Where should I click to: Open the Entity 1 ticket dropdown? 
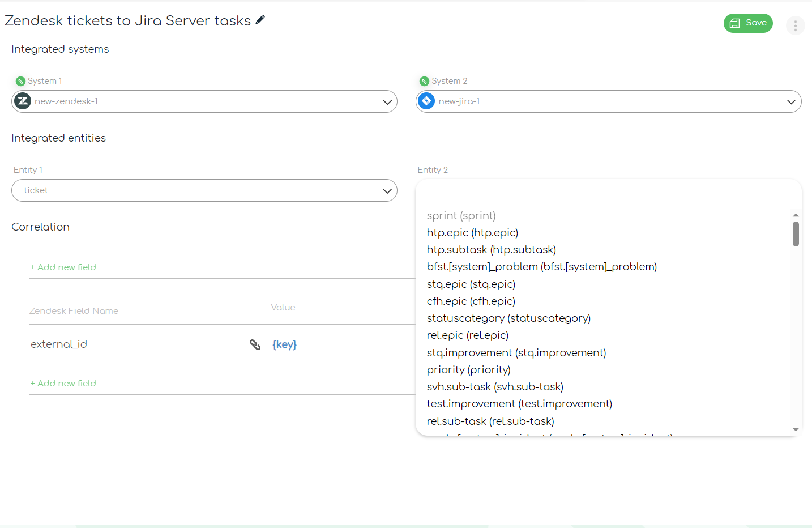[204, 190]
